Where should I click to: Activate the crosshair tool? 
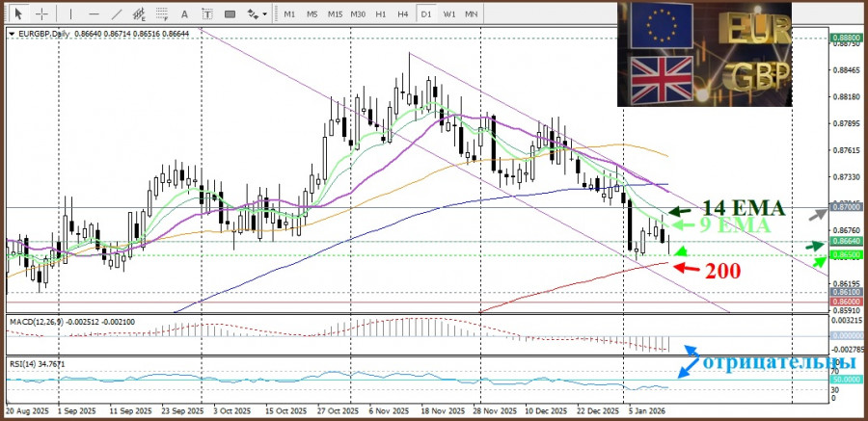(42, 13)
